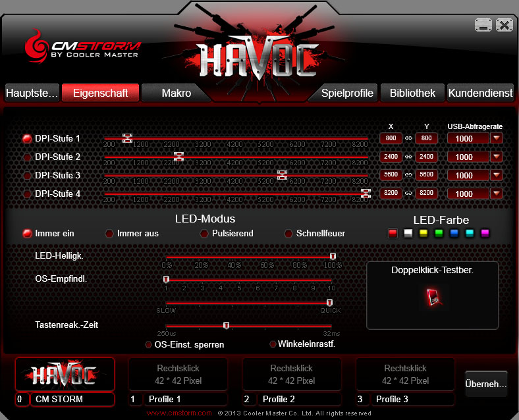Click the SLOW to QUICK slider handle
Viewport: 519px width, 420px height.
330,302
